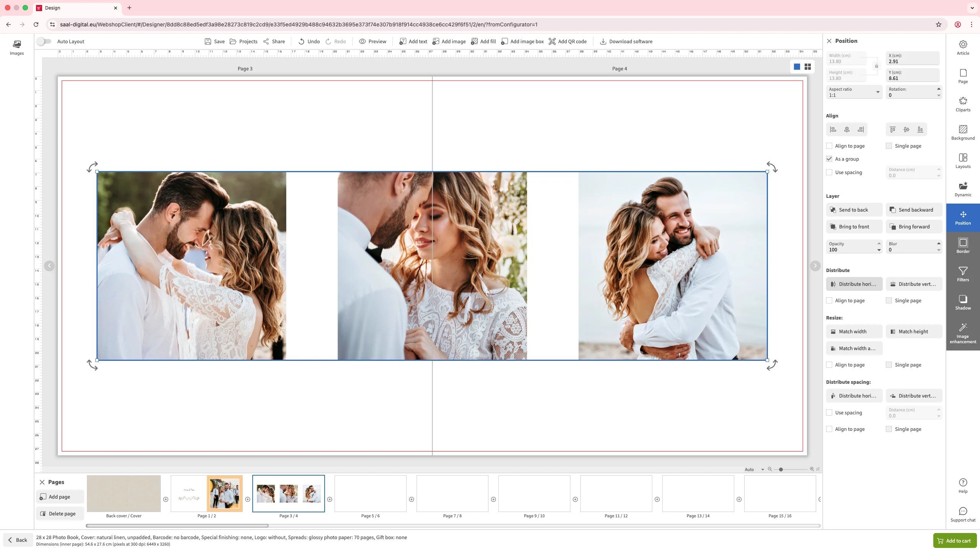
Task: Increase the Rotation value with up arrow
Action: tap(939, 89)
